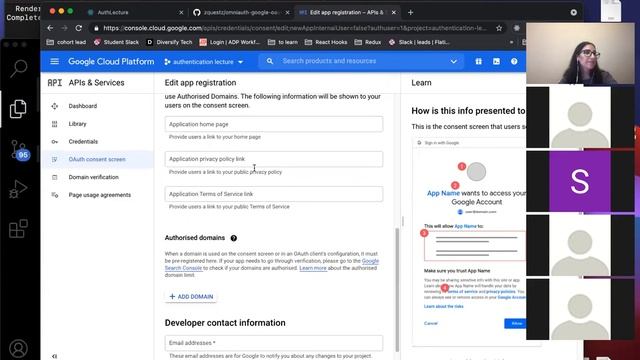Click the Learn panel heading
The image size is (640, 360).
pos(421,83)
